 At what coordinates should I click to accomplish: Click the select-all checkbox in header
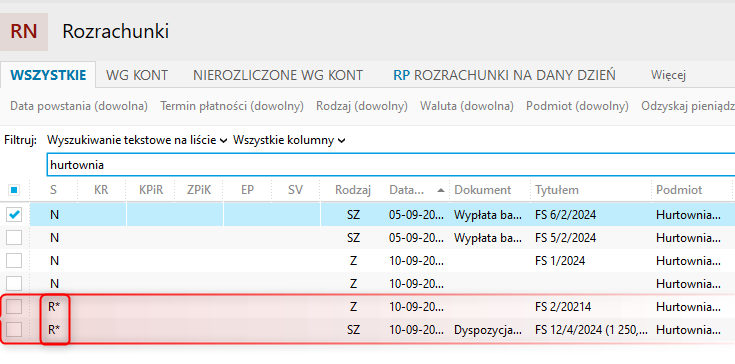[x=14, y=190]
